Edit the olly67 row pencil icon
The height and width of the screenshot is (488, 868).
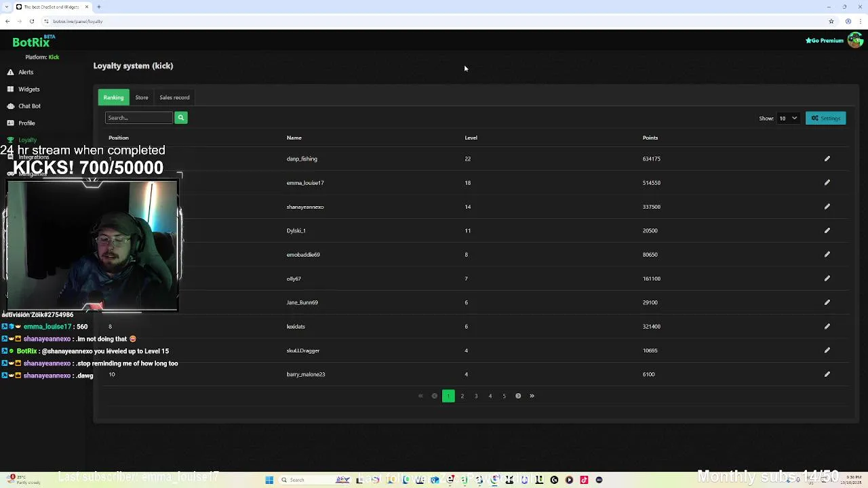(x=827, y=279)
